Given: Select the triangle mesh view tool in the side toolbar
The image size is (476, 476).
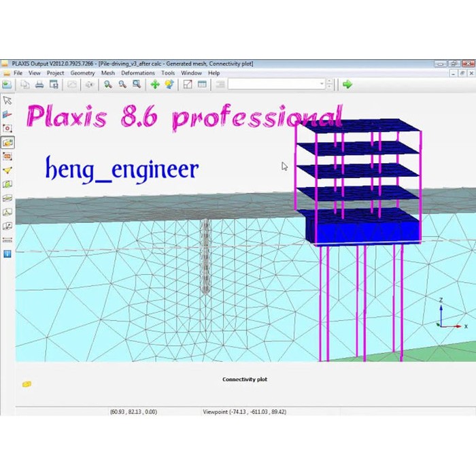Looking at the screenshot, I should [7, 212].
